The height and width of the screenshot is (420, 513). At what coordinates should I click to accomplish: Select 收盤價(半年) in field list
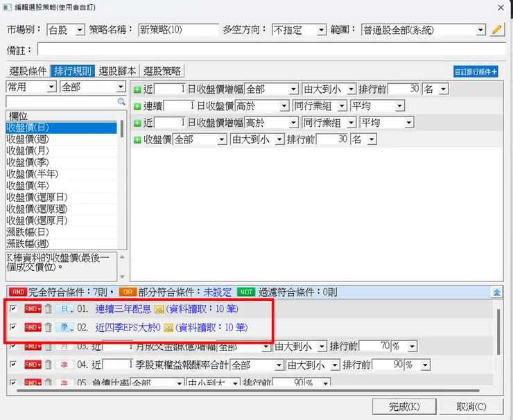pos(62,174)
